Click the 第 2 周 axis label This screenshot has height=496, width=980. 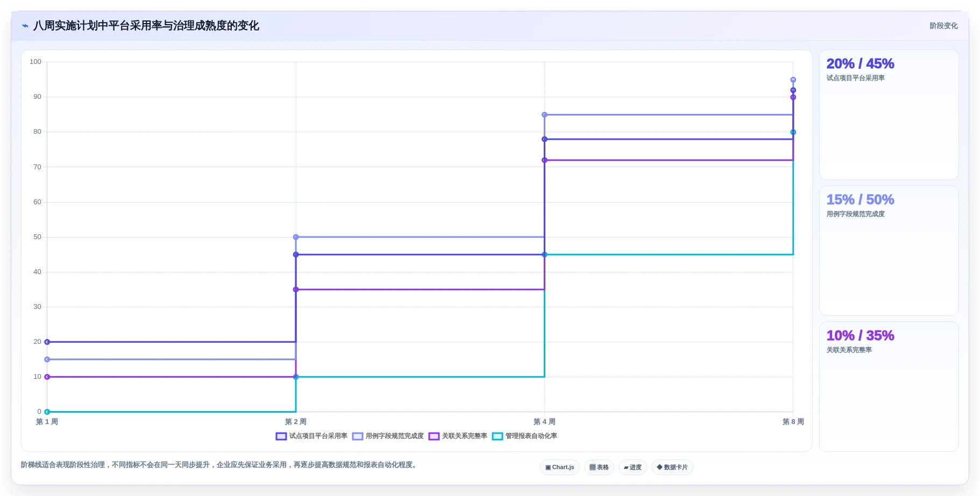click(296, 422)
